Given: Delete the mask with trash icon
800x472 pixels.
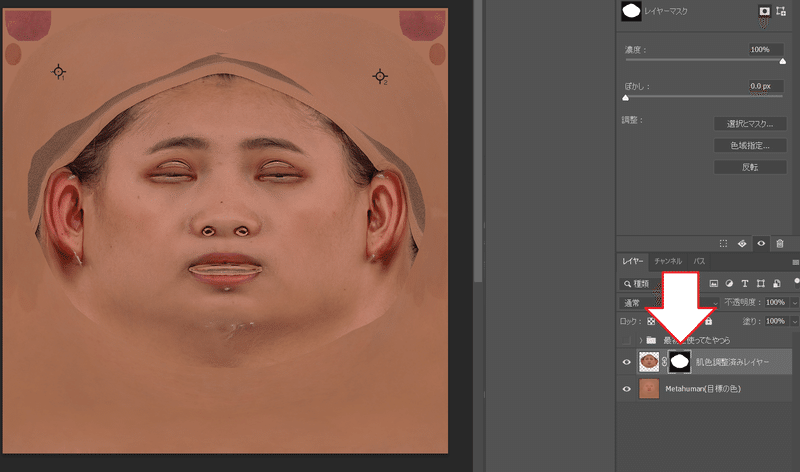Looking at the screenshot, I should pyautogui.click(x=780, y=243).
